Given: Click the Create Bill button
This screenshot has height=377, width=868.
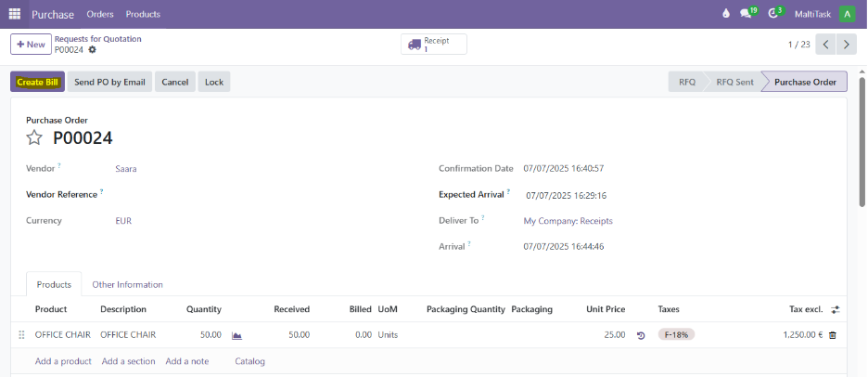Looking at the screenshot, I should pos(38,82).
